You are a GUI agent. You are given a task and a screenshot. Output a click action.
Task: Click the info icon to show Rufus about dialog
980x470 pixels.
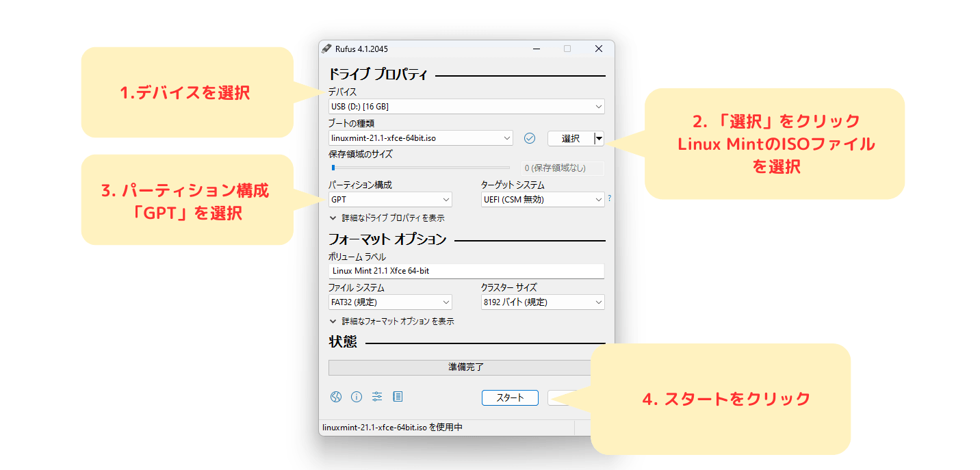point(355,397)
